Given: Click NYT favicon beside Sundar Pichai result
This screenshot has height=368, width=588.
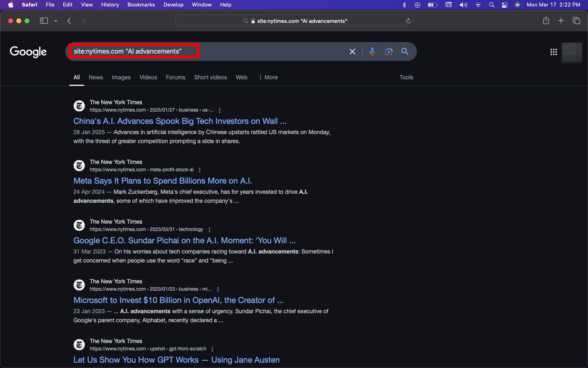Looking at the screenshot, I should click(79, 225).
